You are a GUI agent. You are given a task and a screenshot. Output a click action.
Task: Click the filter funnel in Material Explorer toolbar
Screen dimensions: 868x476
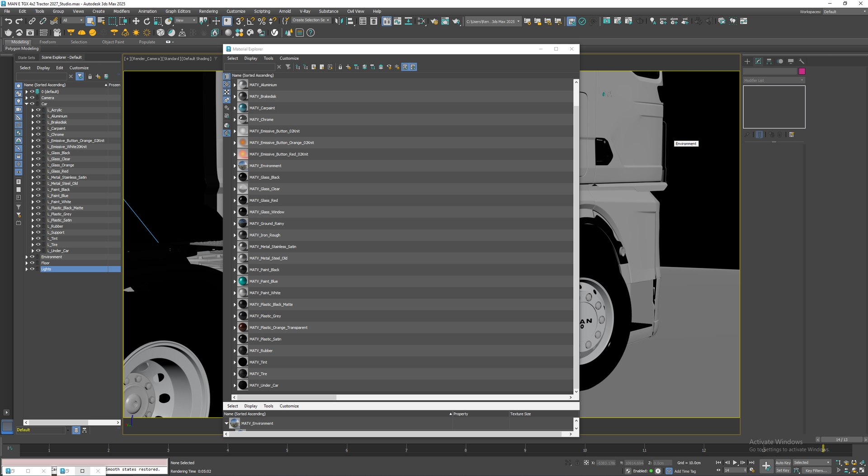(x=288, y=67)
